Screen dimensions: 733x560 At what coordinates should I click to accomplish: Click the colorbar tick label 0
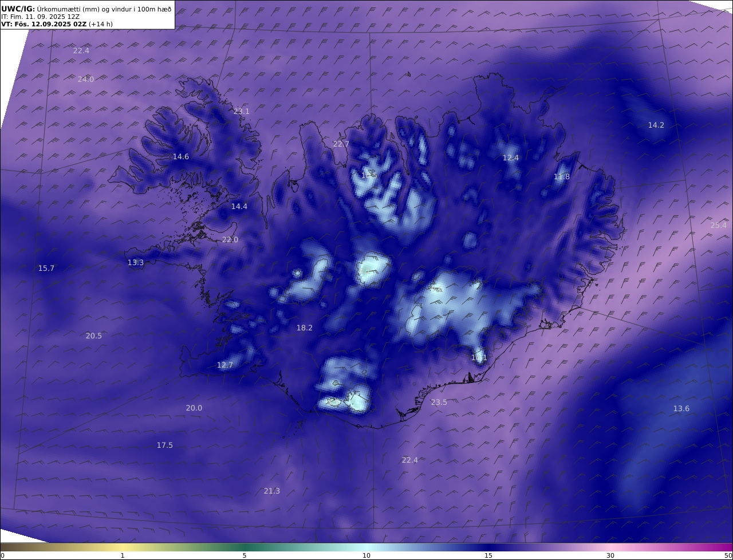point(2,555)
